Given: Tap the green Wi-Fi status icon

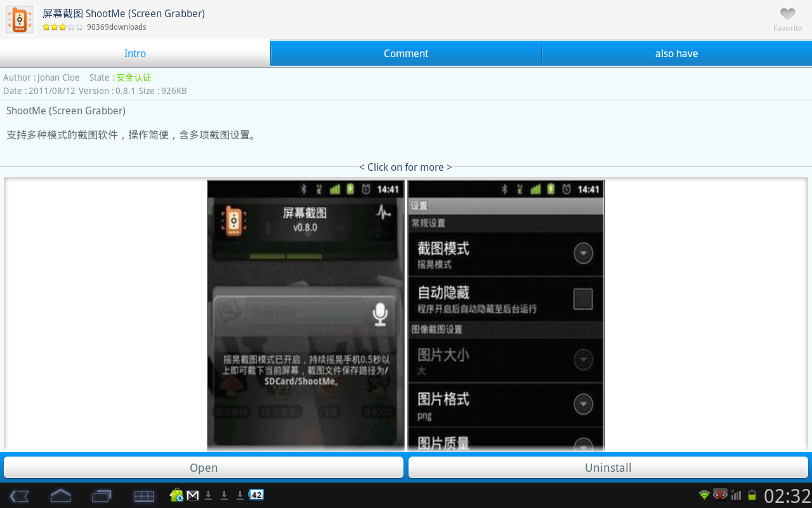Looking at the screenshot, I should coord(704,495).
